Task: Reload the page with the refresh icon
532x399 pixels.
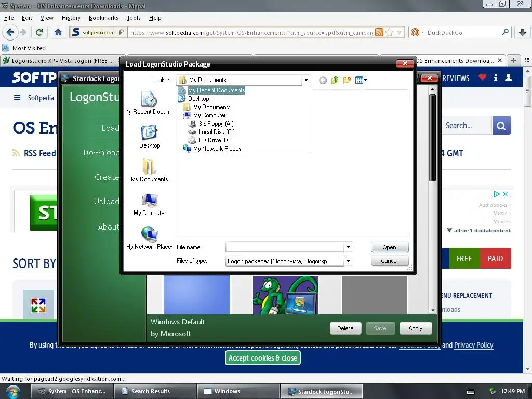Action: pyautogui.click(x=39, y=32)
